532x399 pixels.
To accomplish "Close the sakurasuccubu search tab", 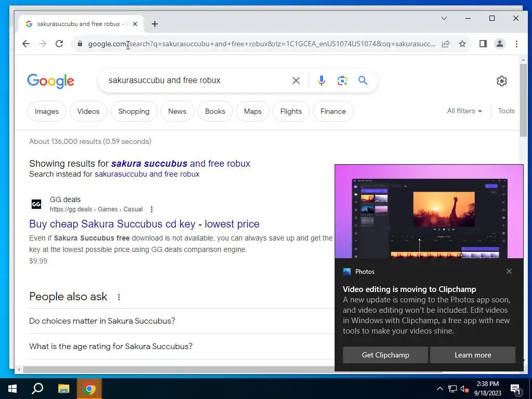I will [135, 24].
